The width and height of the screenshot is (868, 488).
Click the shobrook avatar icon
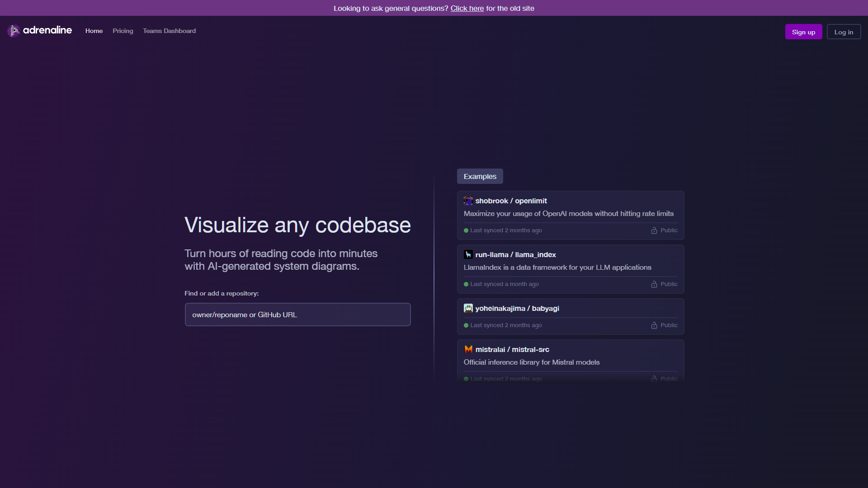pos(468,201)
